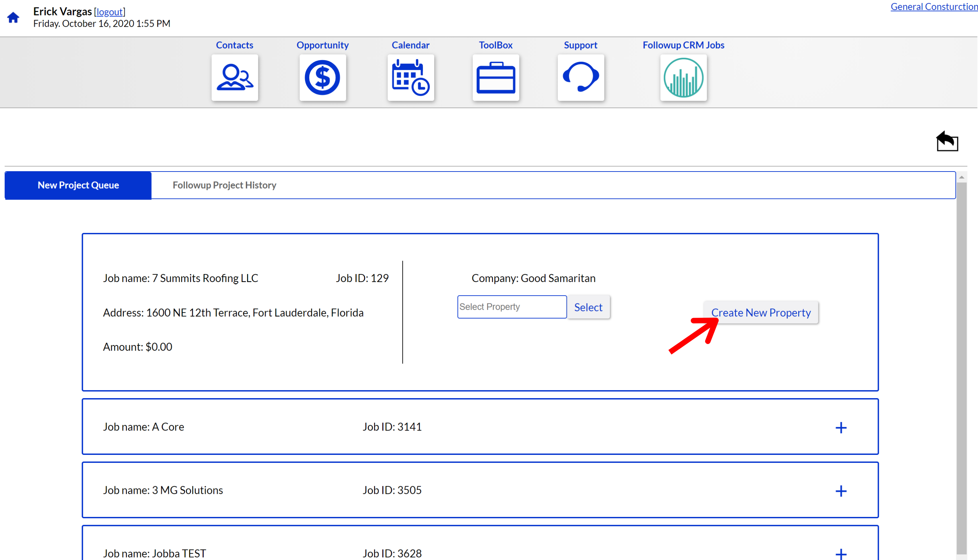This screenshot has height=560, width=978.
Task: Switch to Followup Project History tab
Action: pyautogui.click(x=224, y=185)
